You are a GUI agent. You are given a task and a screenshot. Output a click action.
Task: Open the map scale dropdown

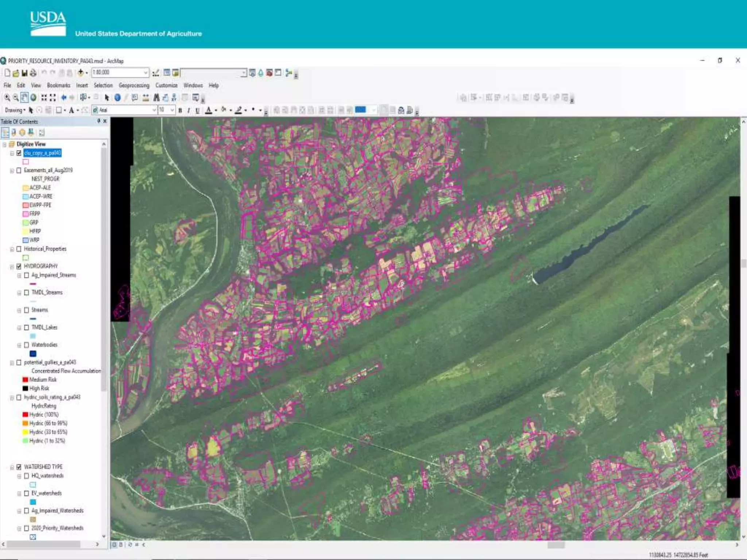coord(146,73)
